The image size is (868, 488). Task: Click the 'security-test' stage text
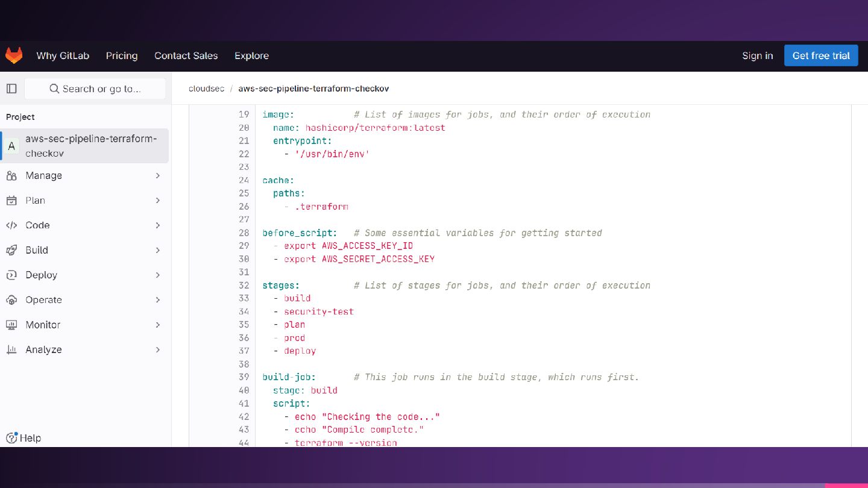(319, 311)
